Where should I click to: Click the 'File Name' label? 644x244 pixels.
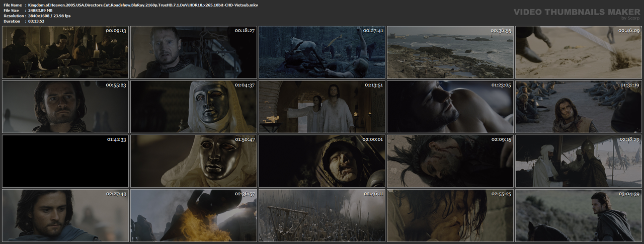tap(13, 5)
